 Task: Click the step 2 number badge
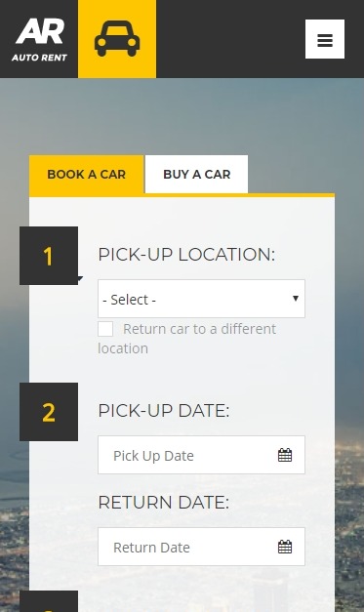pyautogui.click(x=49, y=412)
